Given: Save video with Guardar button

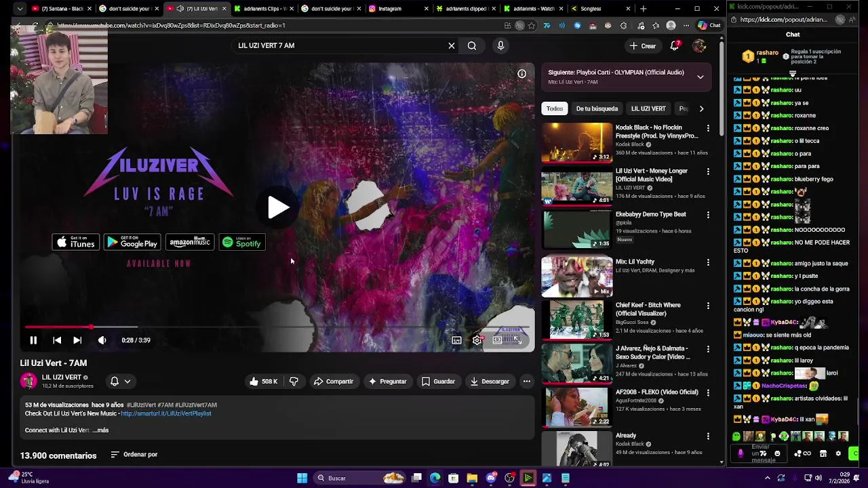Looking at the screenshot, I should click(438, 382).
